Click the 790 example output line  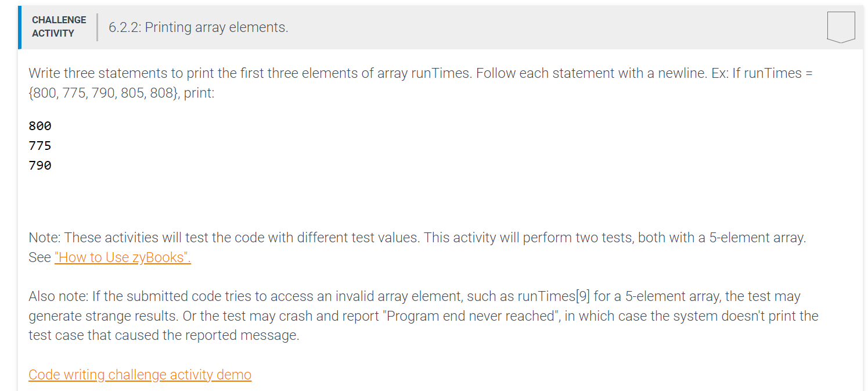(39, 165)
